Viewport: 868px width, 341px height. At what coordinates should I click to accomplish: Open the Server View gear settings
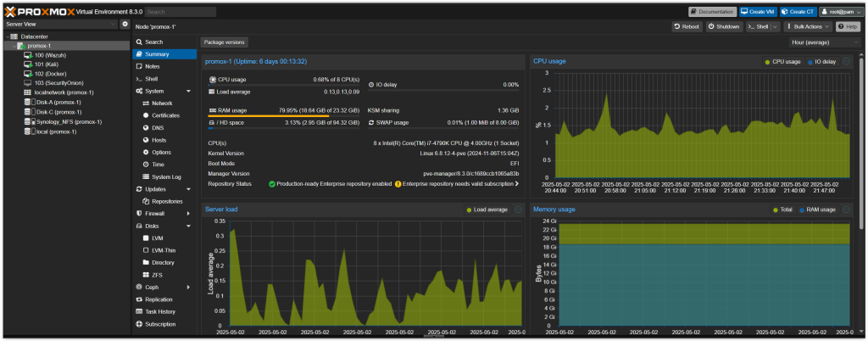point(125,25)
